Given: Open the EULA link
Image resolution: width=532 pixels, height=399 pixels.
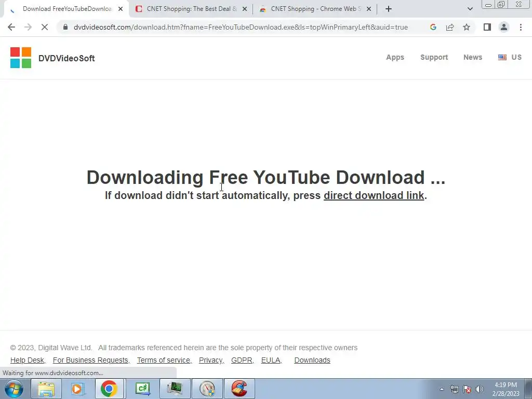Looking at the screenshot, I should pos(271,360).
